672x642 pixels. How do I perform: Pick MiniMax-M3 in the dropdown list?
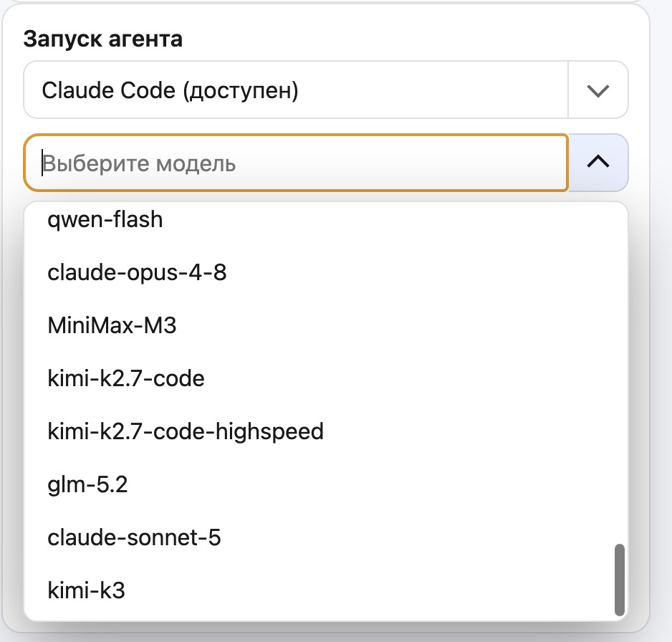point(326,325)
